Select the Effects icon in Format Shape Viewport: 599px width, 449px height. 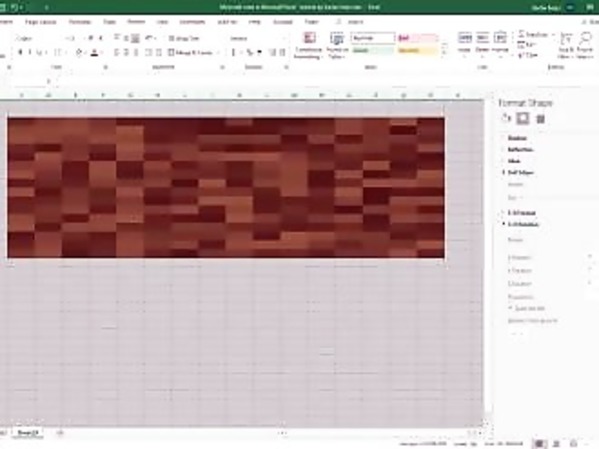(523, 118)
